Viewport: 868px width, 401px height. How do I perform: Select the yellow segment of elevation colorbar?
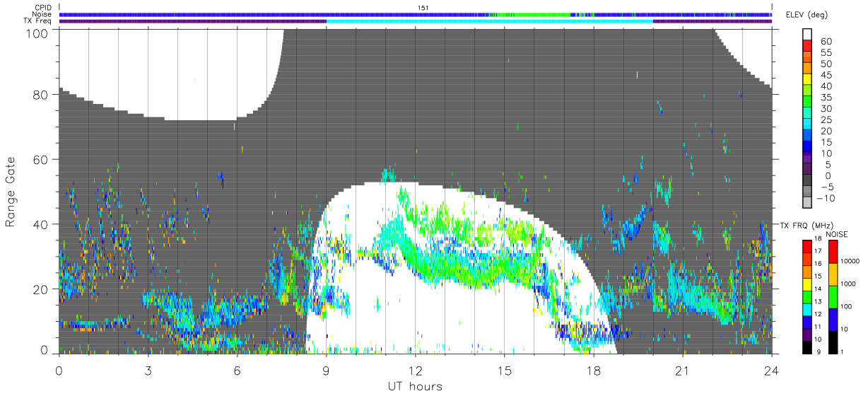pyautogui.click(x=808, y=81)
